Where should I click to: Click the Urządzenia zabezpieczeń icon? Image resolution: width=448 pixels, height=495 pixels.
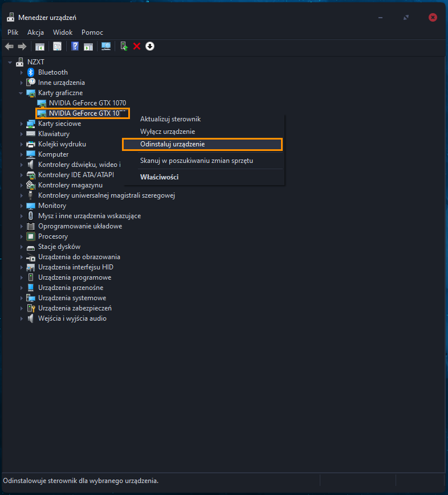tap(31, 308)
